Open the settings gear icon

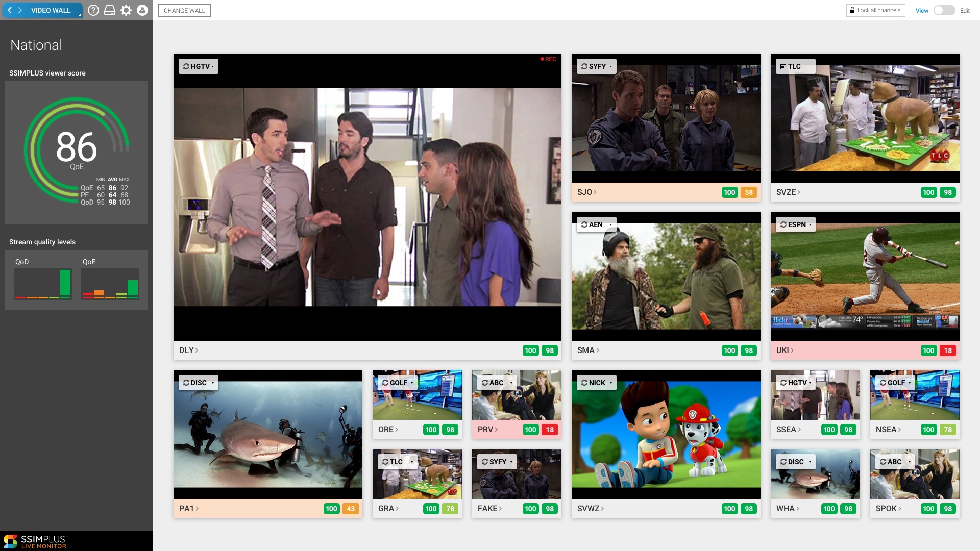126,10
